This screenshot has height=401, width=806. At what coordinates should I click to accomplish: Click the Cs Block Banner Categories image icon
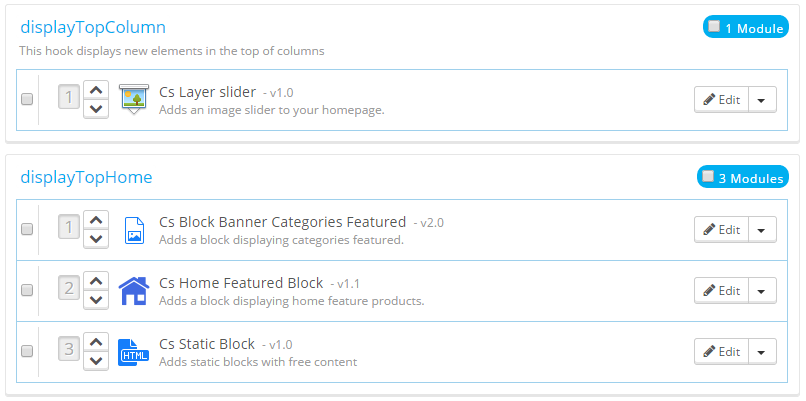pos(134,230)
